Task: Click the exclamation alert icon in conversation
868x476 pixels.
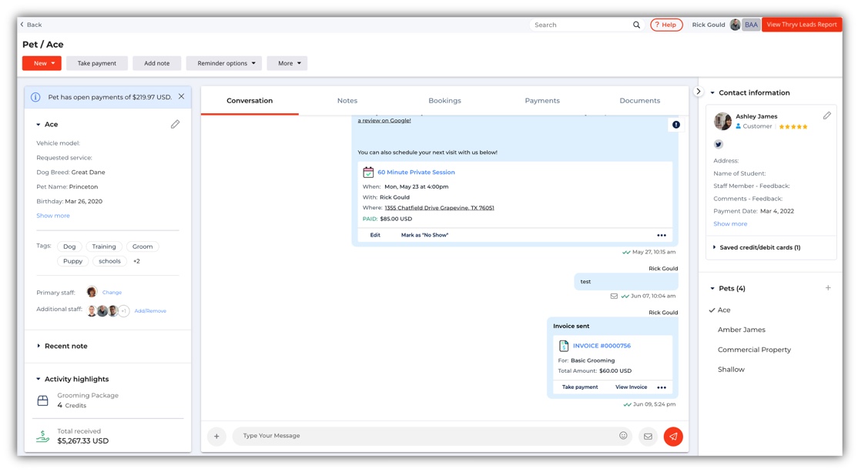Action: (676, 125)
